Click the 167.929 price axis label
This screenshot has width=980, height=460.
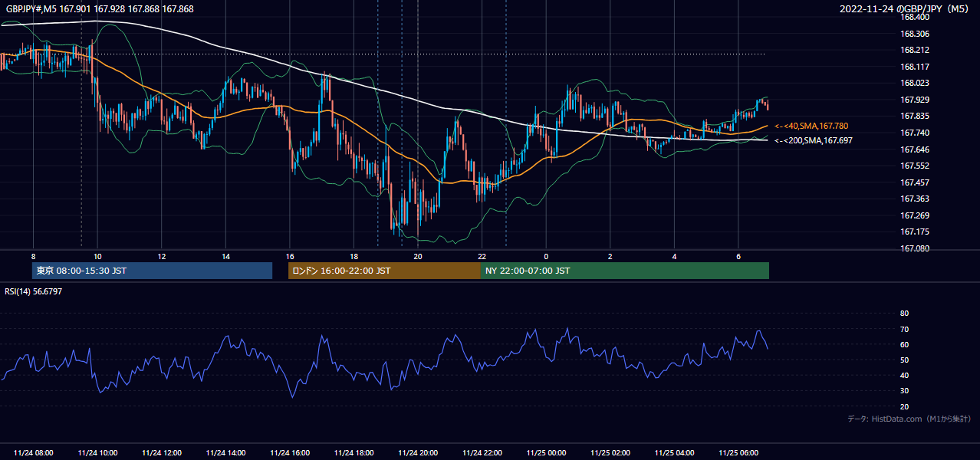pyautogui.click(x=914, y=100)
